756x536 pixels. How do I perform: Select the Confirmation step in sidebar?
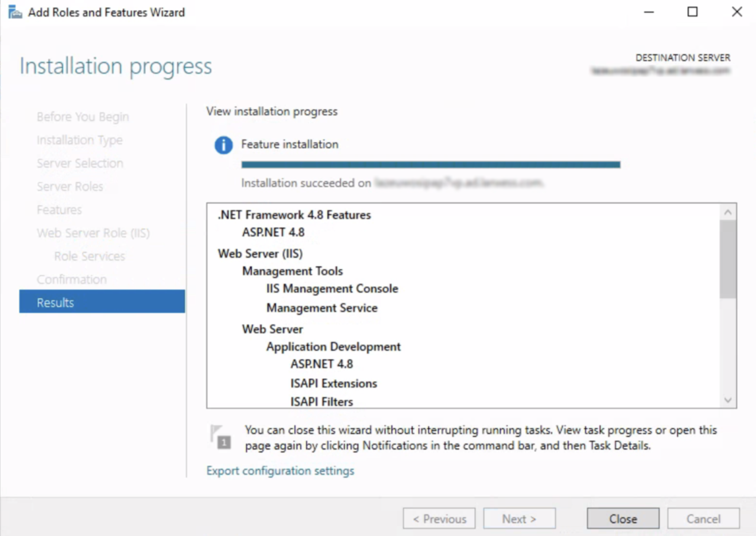(x=72, y=279)
